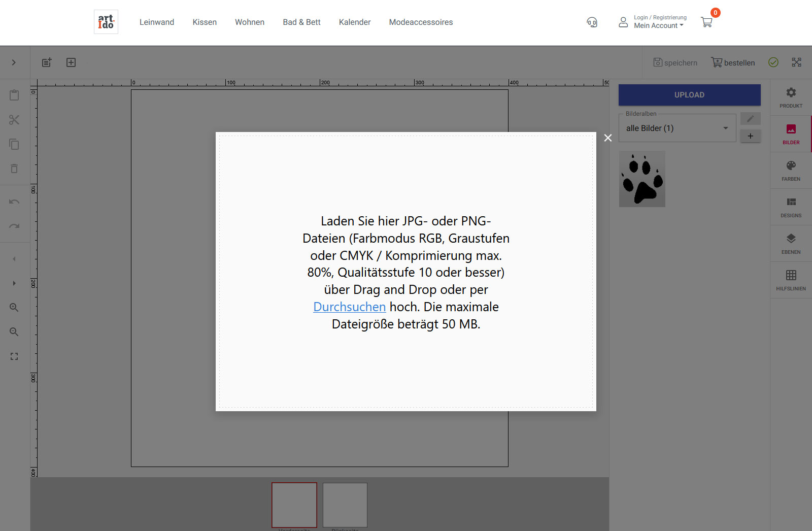Viewport: 812px width, 531px height.
Task: Open the DESIGNS tab
Action: pyautogui.click(x=791, y=207)
